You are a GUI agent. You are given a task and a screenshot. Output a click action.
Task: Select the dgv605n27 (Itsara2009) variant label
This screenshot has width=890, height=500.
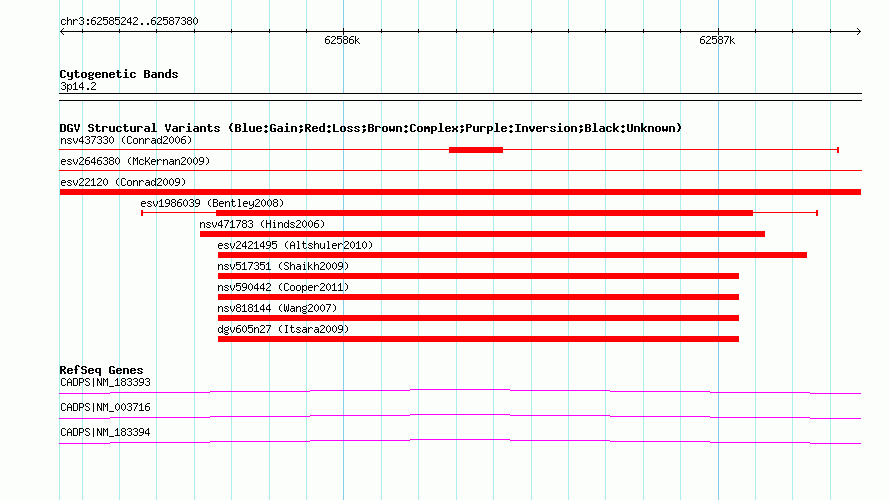coord(283,329)
